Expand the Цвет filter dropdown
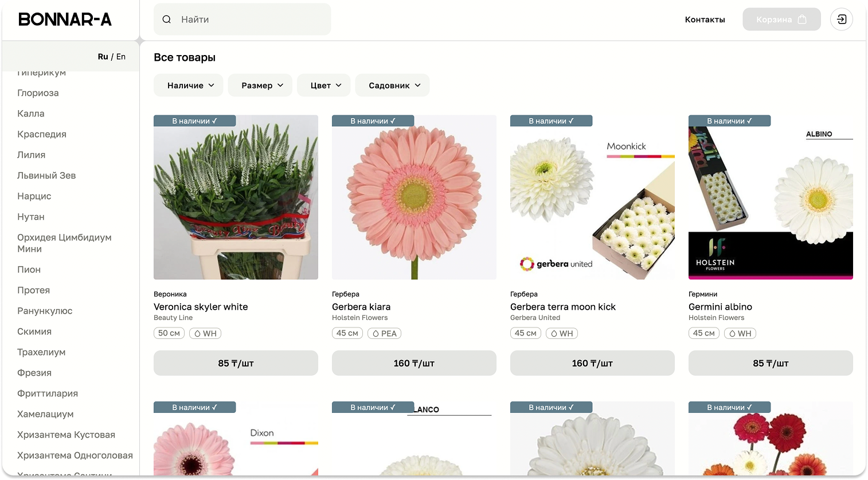The width and height of the screenshot is (868, 480). (x=326, y=85)
